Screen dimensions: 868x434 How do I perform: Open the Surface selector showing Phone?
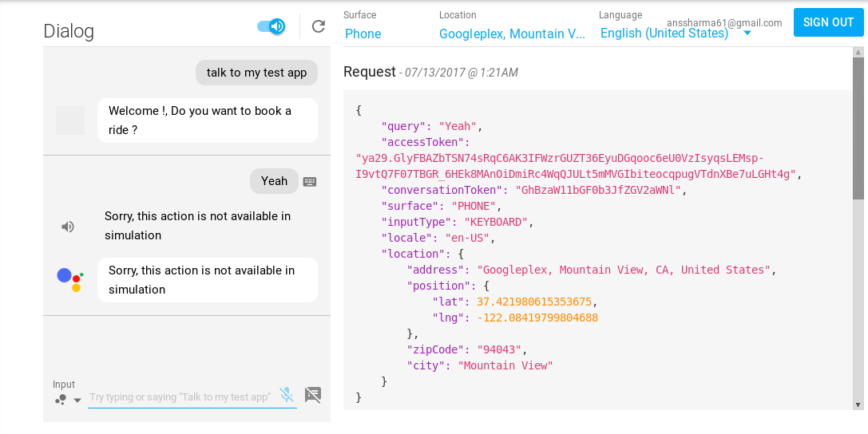click(363, 34)
